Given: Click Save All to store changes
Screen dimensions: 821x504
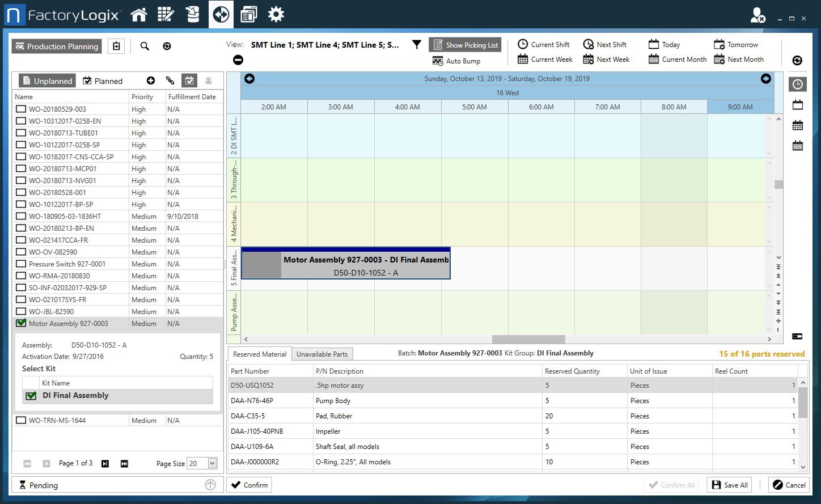Looking at the screenshot, I should tap(729, 485).
